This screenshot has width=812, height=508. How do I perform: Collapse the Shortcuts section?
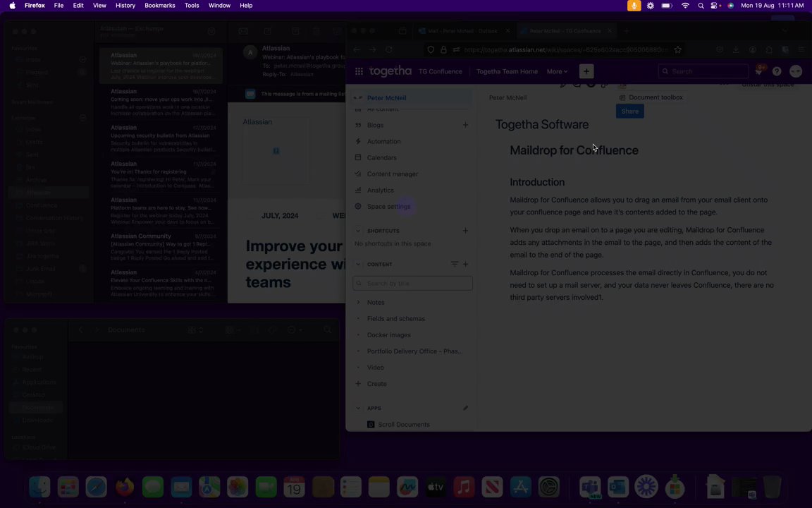pos(358,231)
